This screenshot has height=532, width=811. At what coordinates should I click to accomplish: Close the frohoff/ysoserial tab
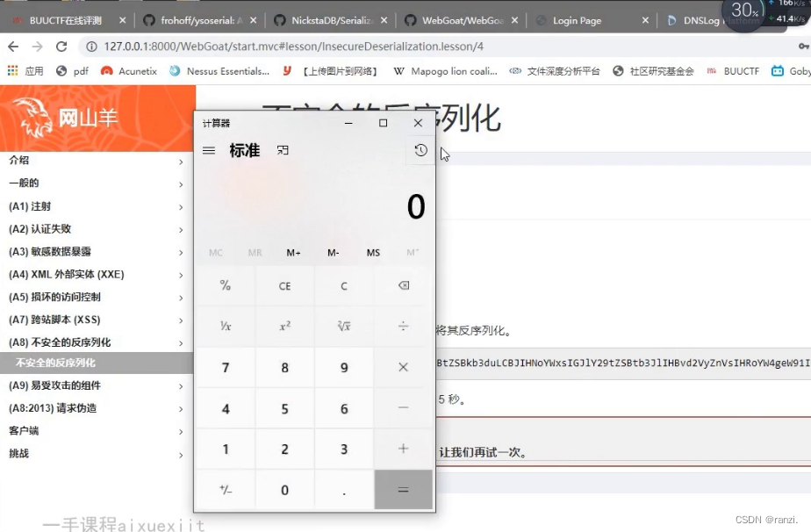(x=253, y=21)
